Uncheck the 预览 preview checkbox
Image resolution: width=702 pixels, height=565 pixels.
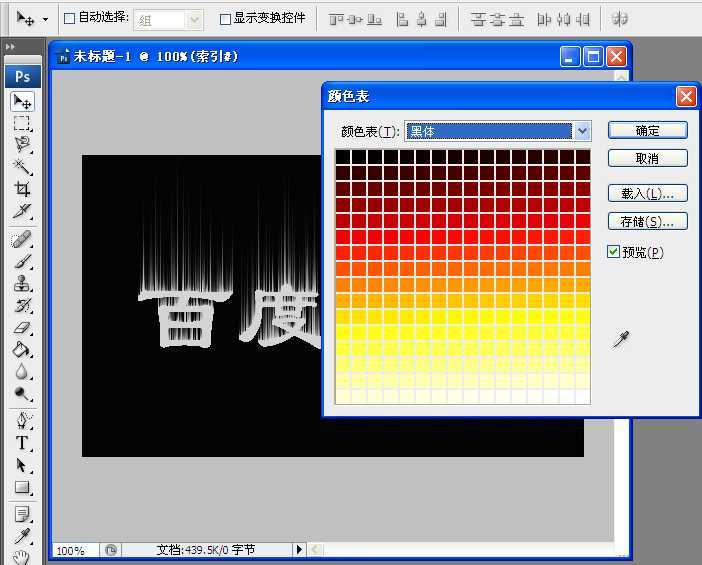click(x=614, y=252)
